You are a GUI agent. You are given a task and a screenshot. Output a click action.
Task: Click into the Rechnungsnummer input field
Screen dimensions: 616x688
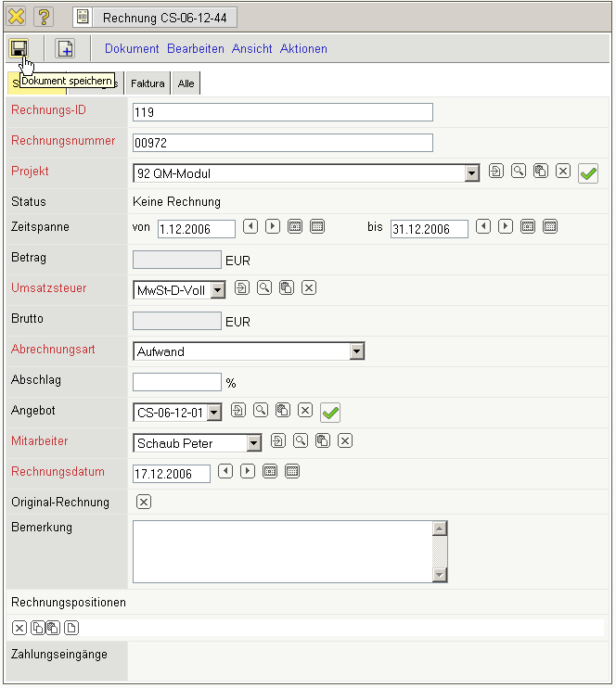tap(283, 143)
